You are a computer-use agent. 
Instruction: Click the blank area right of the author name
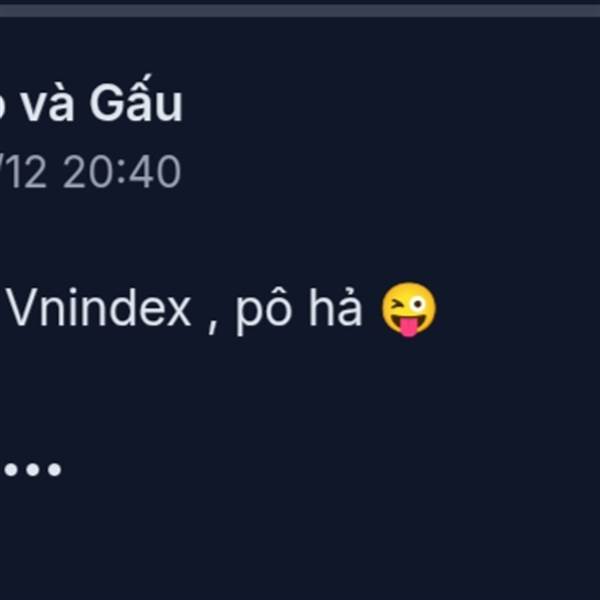(383, 99)
